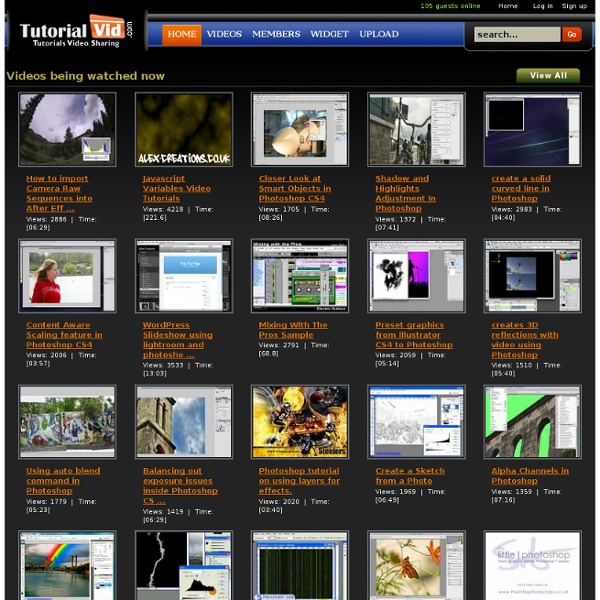Image resolution: width=600 pixels, height=600 pixels.
Task: Click 'Photoshop tutorial on using layers' link
Action: pos(299,481)
